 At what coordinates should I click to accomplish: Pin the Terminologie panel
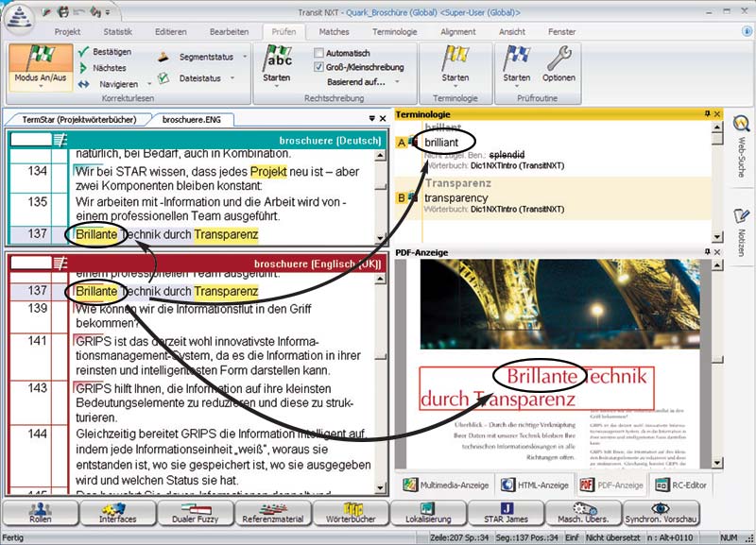click(707, 113)
